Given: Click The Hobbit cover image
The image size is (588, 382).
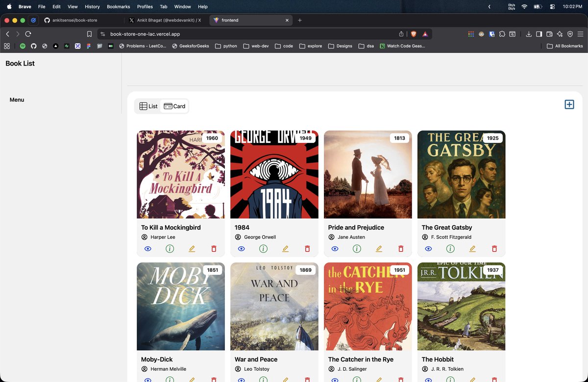Looking at the screenshot, I should tap(462, 307).
